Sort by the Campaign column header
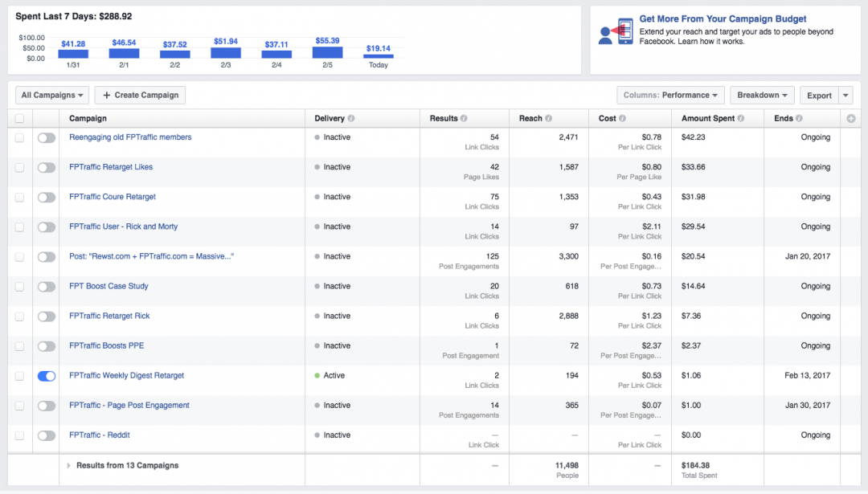Screen dimensions: 868x494 (88, 119)
